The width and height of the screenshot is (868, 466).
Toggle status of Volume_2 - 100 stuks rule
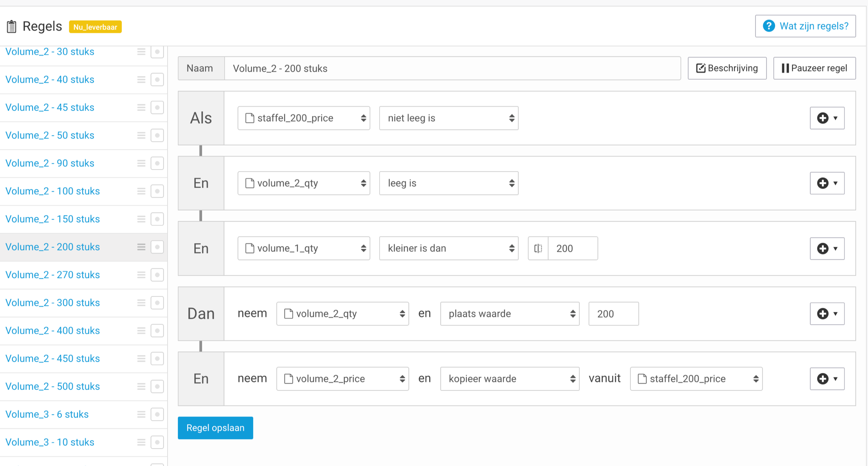[157, 191]
